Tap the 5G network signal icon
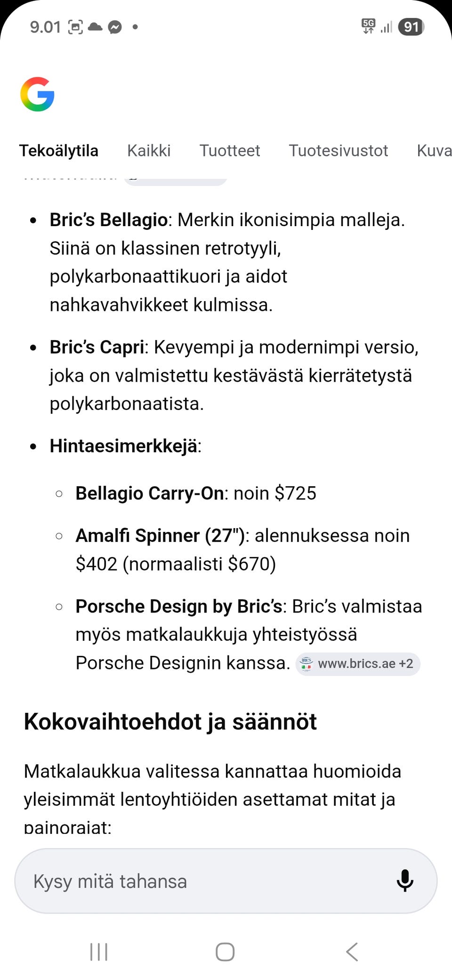 click(x=368, y=26)
